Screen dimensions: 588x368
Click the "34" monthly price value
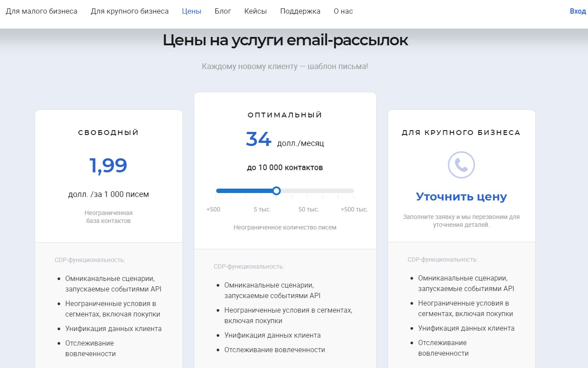coord(258,139)
